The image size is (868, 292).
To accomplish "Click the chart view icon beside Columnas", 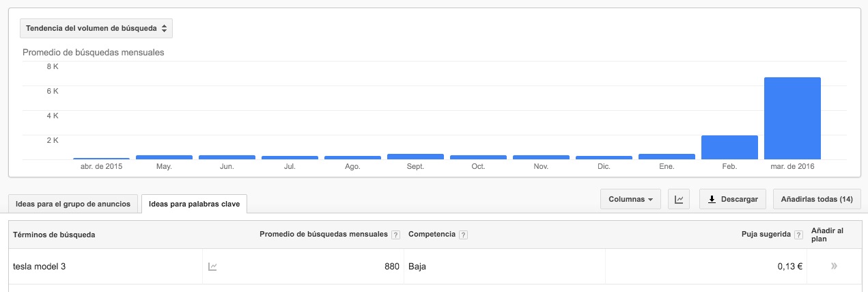I will [678, 199].
